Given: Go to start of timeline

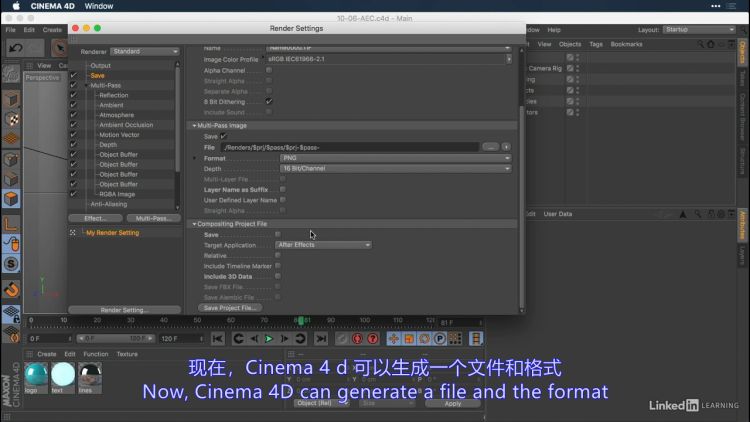Looking at the screenshot, I should [218, 339].
